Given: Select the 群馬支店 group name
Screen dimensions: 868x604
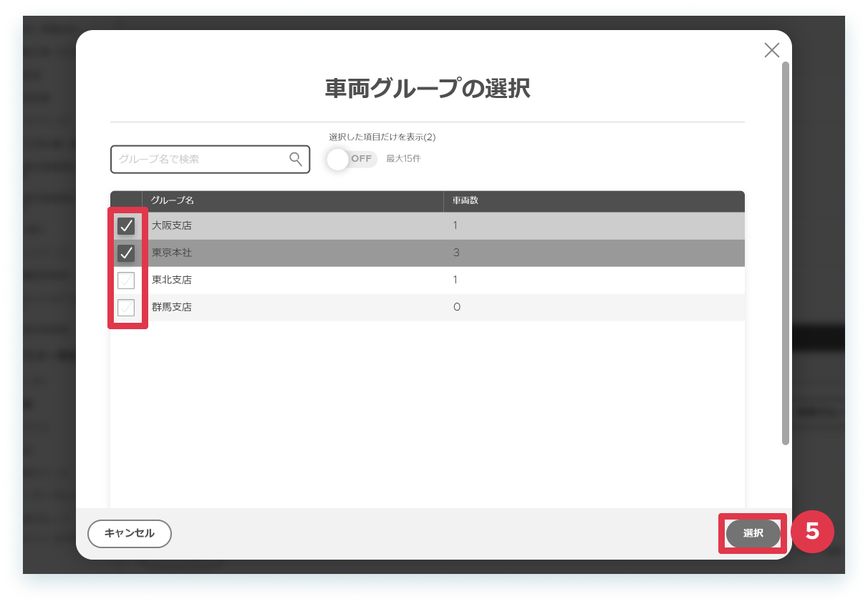Looking at the screenshot, I should click(172, 308).
